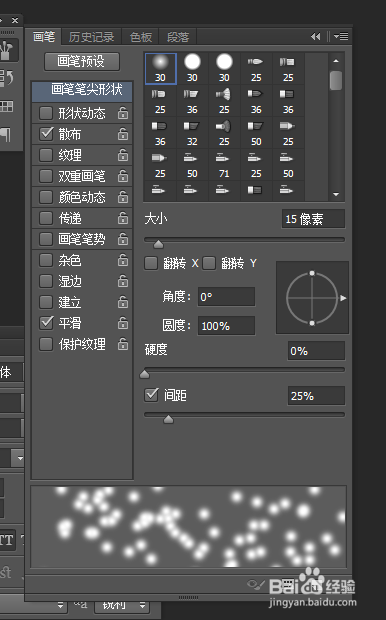
Task: Click lock icon next to 传递
Action: pyautogui.click(x=123, y=218)
